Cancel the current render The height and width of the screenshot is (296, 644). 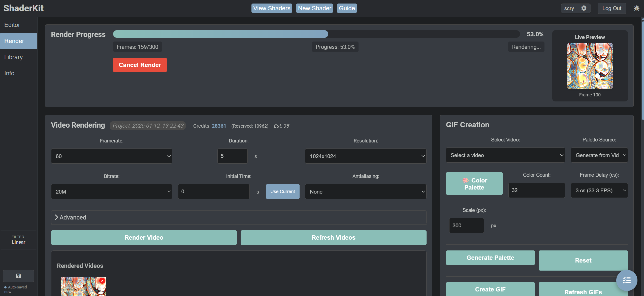(140, 65)
